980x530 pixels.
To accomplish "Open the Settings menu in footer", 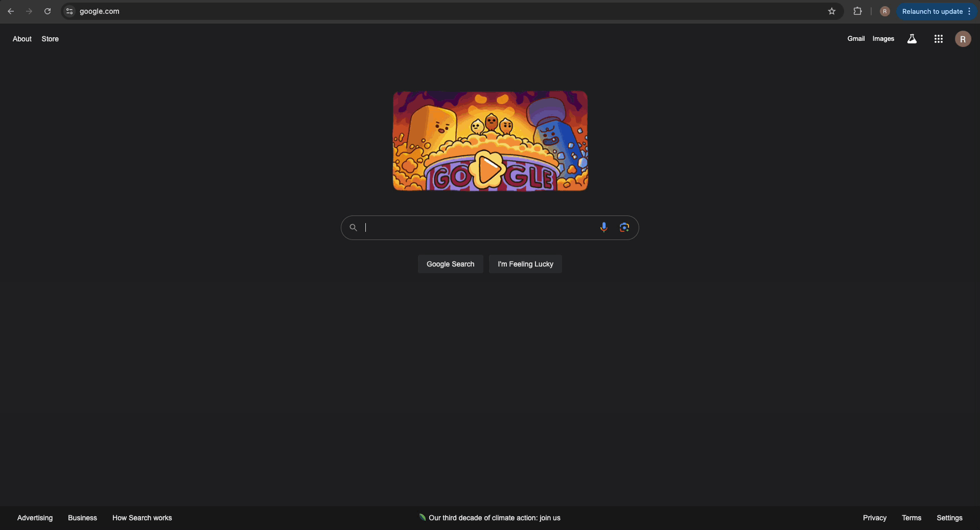I will tap(949, 518).
